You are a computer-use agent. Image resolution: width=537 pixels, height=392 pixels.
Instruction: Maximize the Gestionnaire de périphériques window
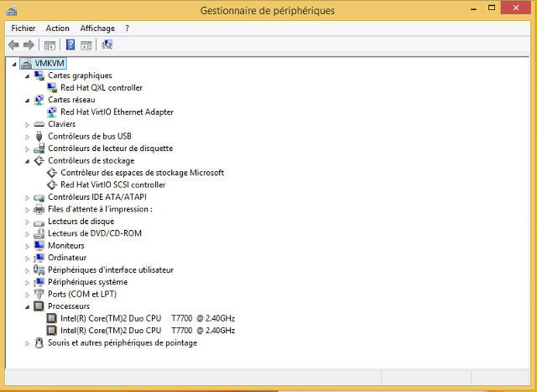click(492, 8)
